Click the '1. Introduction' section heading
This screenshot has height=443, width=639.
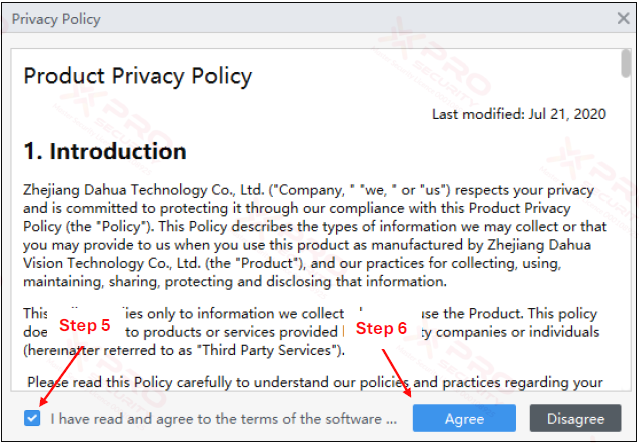pyautogui.click(x=105, y=151)
